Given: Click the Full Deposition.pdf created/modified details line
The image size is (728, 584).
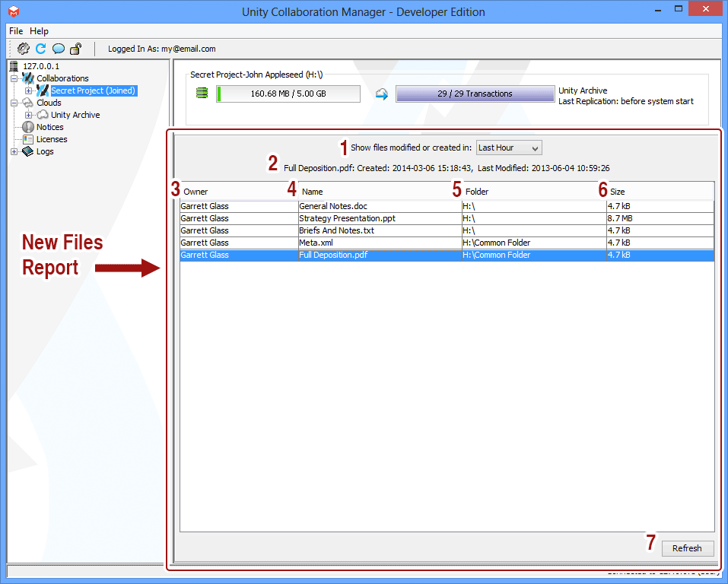Looking at the screenshot, I should click(x=447, y=168).
